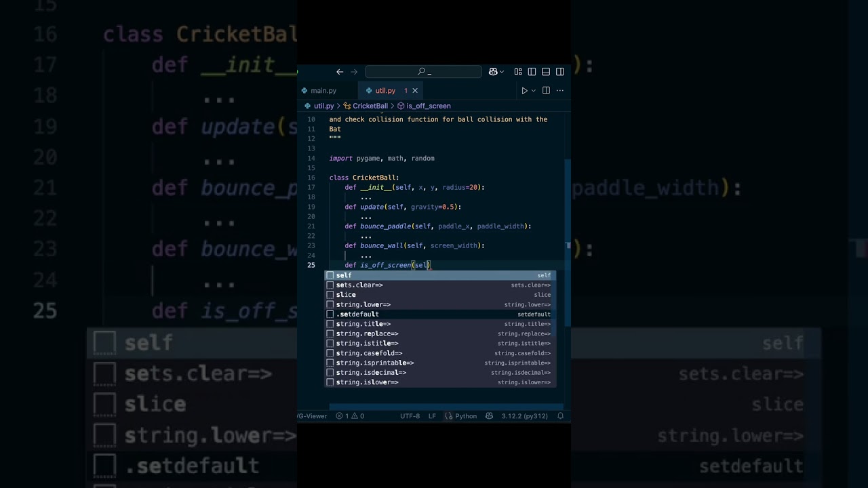Select the string.isdecimal=> suggestion

[441, 373]
